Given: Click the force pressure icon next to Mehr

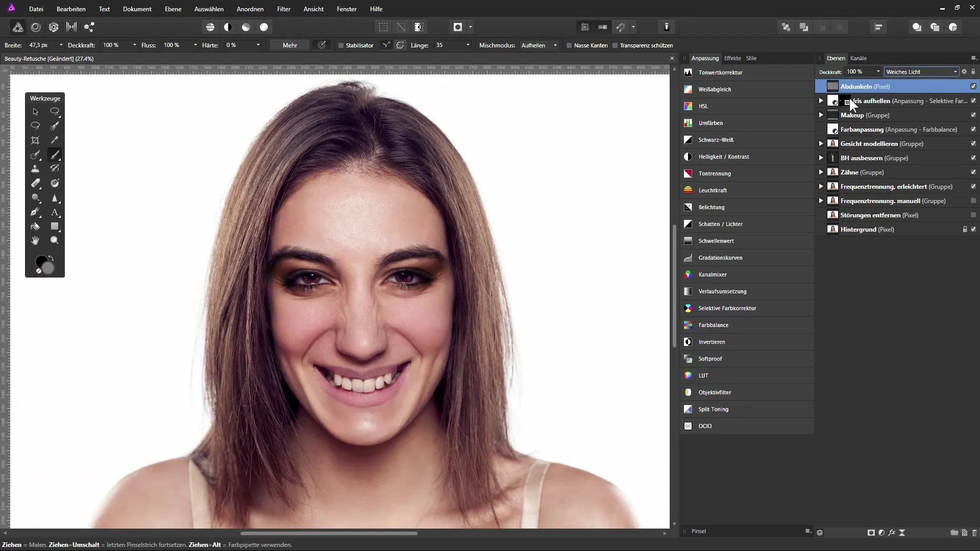Looking at the screenshot, I should click(x=322, y=45).
